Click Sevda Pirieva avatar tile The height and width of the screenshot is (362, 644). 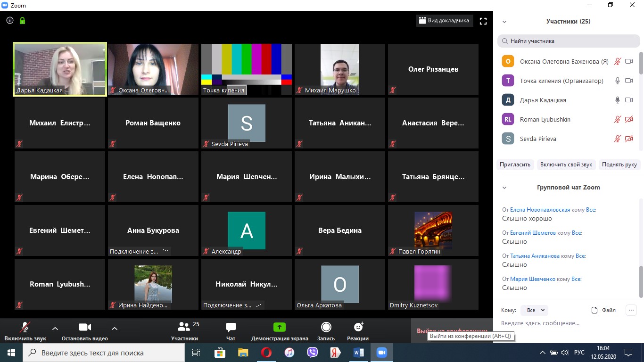(247, 123)
